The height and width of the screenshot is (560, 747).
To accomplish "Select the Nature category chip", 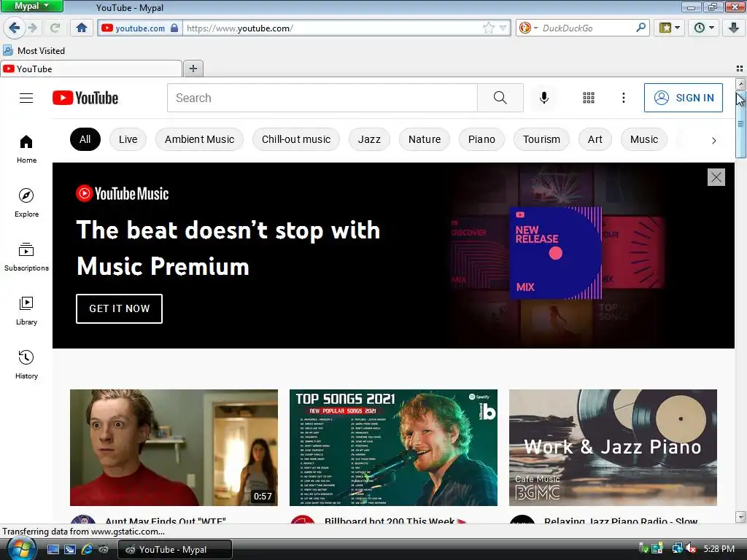I will click(x=425, y=139).
